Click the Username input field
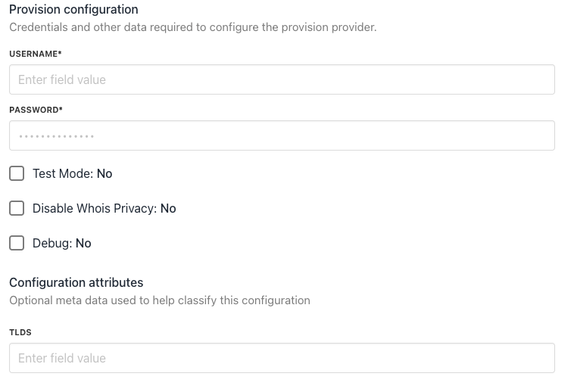The height and width of the screenshot is (392, 571). click(x=282, y=79)
